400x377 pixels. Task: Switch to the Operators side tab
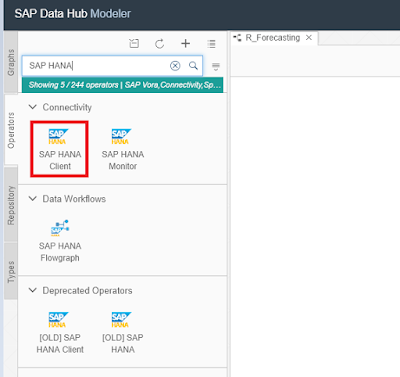tap(11, 130)
